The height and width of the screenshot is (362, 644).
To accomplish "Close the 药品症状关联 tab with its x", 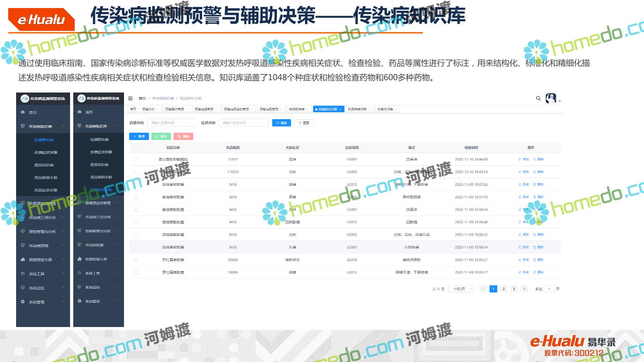I will [340, 109].
